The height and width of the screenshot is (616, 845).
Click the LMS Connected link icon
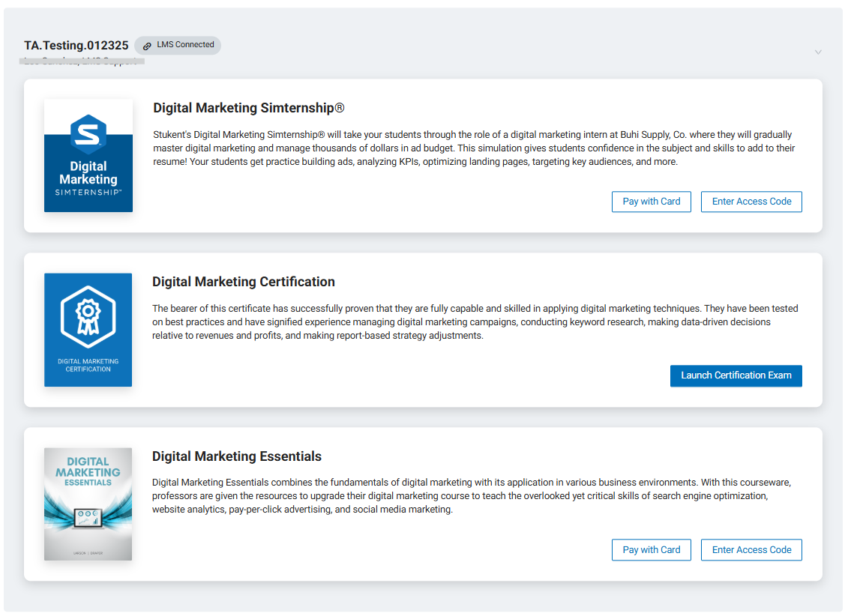point(147,46)
